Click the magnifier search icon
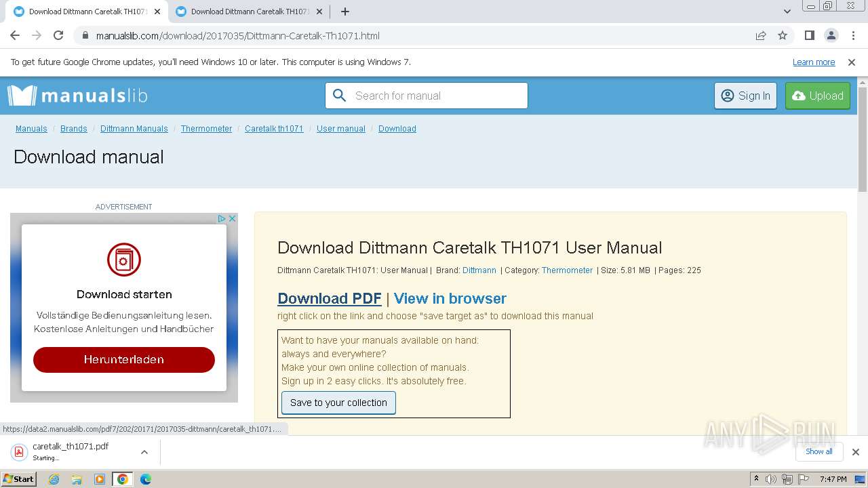Screen dimensions: 868x488 [340, 96]
